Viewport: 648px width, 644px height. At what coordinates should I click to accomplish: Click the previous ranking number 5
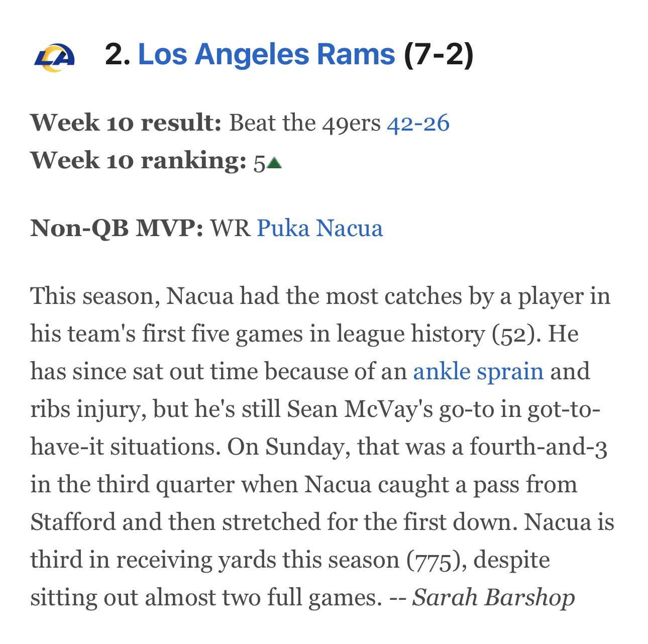point(259,163)
